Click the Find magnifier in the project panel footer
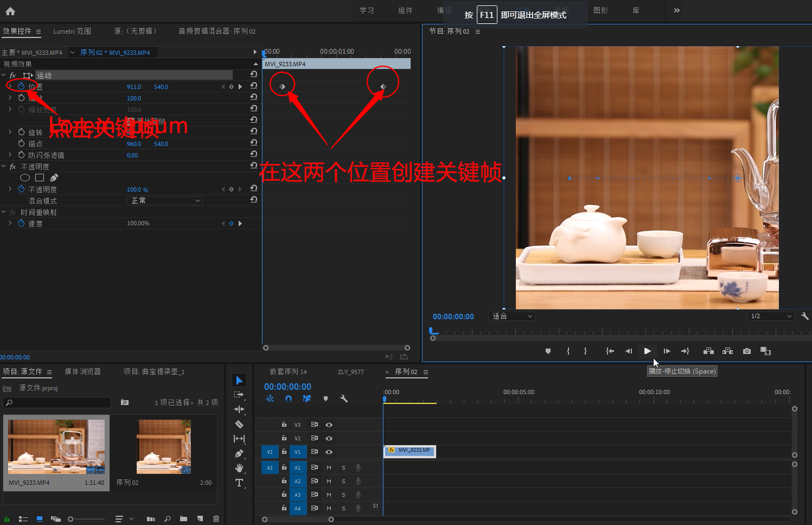This screenshot has width=812, height=525. pos(167,519)
